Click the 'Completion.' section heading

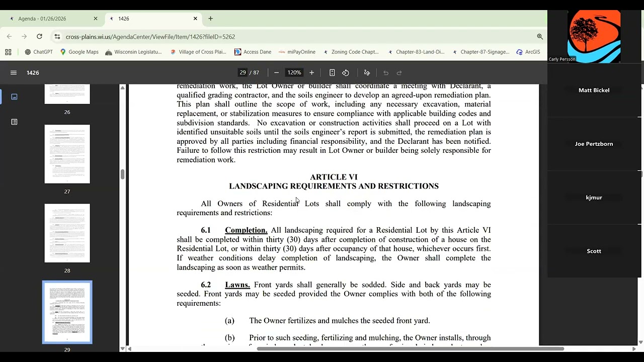point(246,230)
